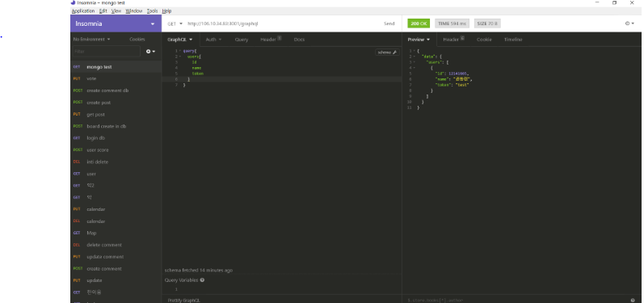Click the "token": "test" response line
The height and width of the screenshot is (303, 644).
coord(452,85)
